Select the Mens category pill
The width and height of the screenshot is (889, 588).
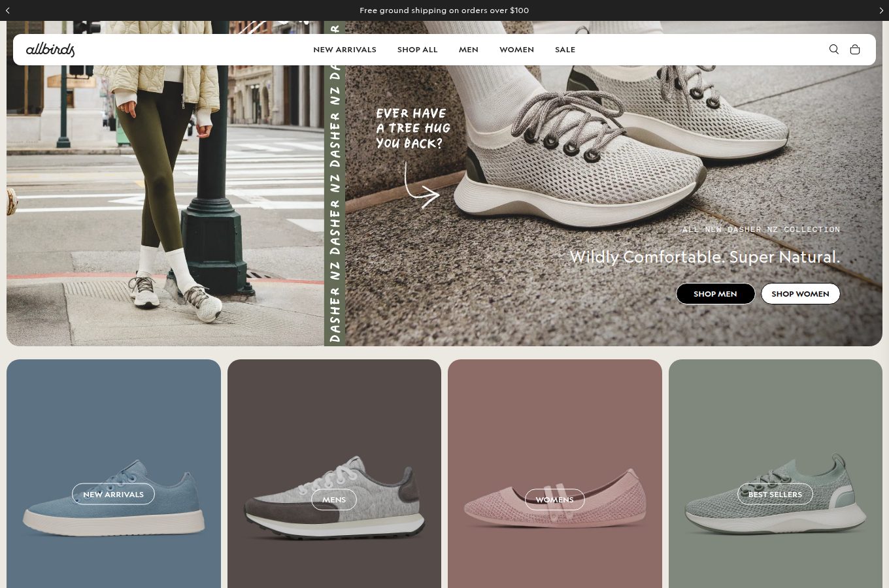pos(334,499)
